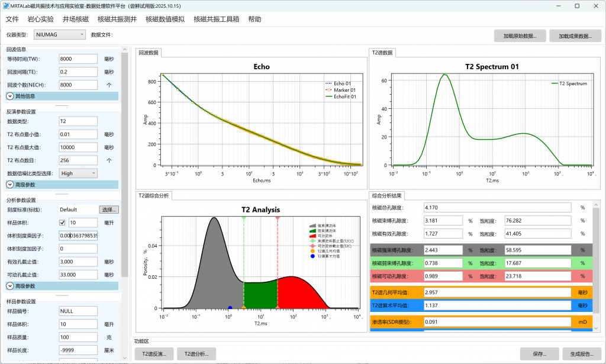This screenshot has width=606, height=364.
Task: Expand 高级参数 under 分析参数设置
Action: pyautogui.click(x=11, y=285)
